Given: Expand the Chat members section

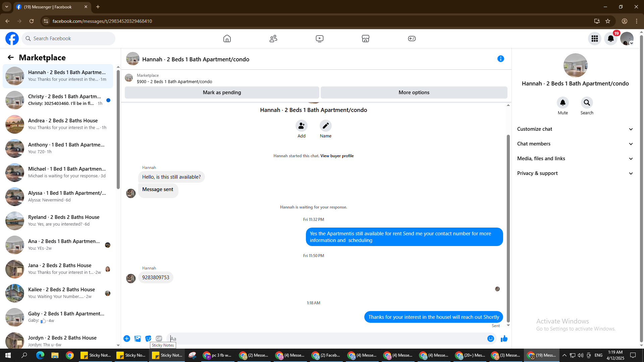Looking at the screenshot, I should (575, 144).
